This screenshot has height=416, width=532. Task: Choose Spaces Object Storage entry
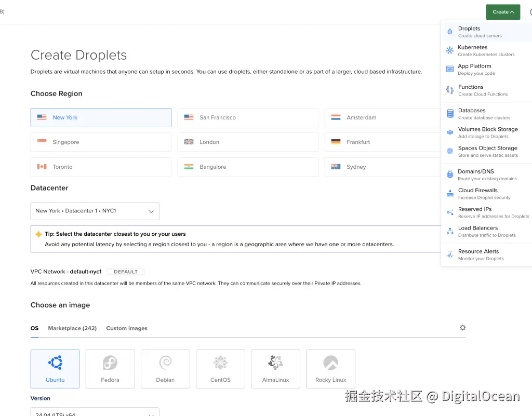point(487,151)
